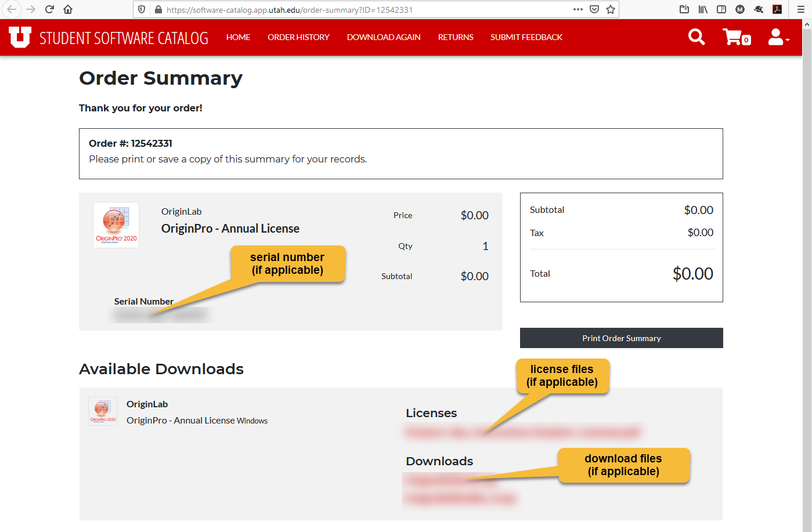The height and width of the screenshot is (532, 812).
Task: Go back with the browser back arrow
Action: [x=12, y=9]
